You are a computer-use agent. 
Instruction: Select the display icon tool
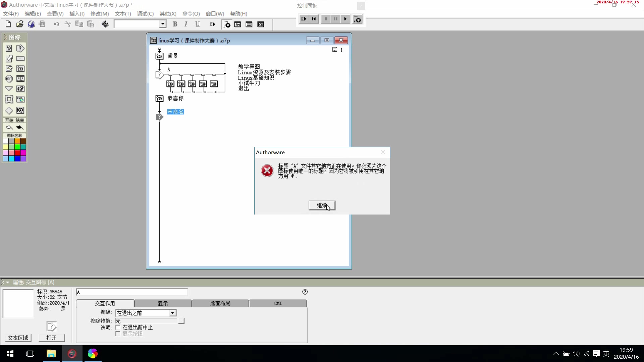[x=9, y=48]
